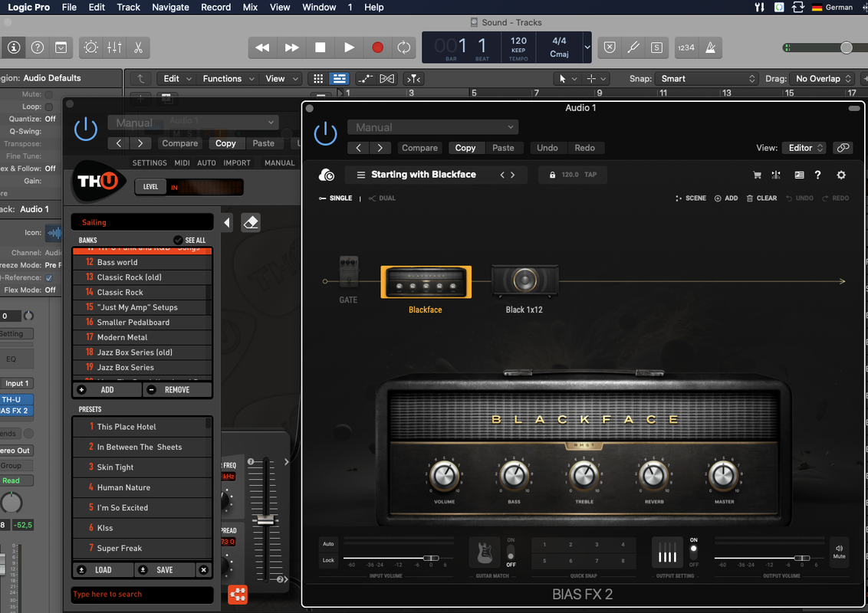This screenshot has height=613, width=868.
Task: Open the Navigate menu
Action: point(170,7)
